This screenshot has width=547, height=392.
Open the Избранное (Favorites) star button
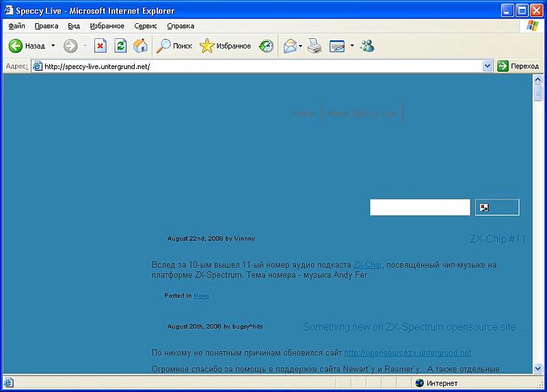pos(225,46)
